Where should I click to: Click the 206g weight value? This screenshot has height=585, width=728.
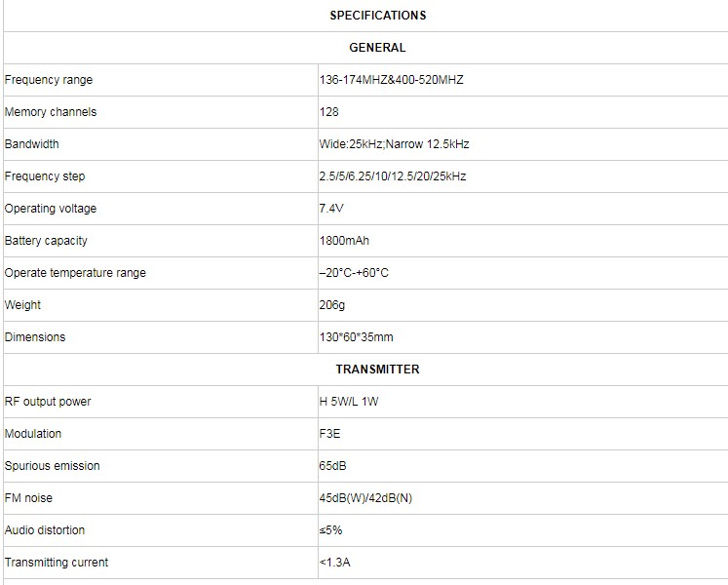(332, 305)
